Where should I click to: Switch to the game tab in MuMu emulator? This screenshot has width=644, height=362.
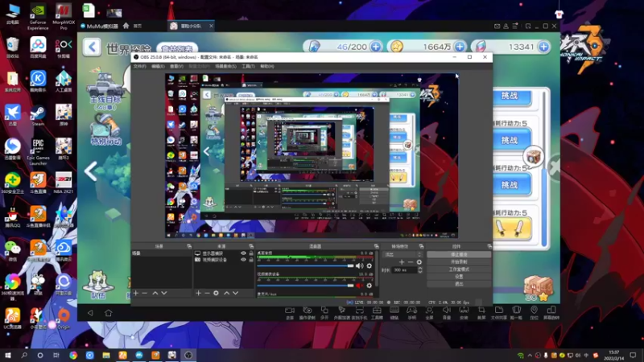(191, 26)
